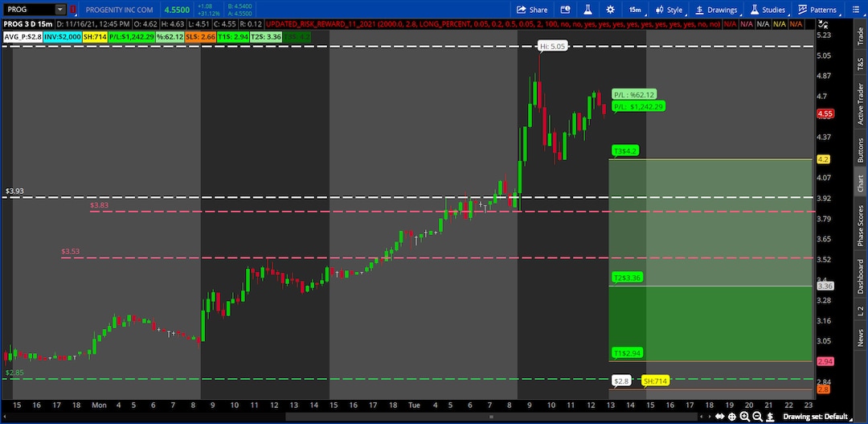Screen dimensions: 868x424
Task: Click the 4.5500 last price value
Action: [177, 10]
